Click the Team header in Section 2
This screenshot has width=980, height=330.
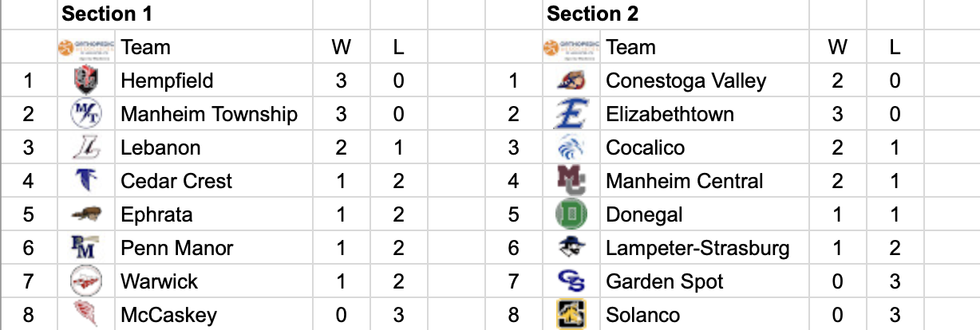(630, 47)
